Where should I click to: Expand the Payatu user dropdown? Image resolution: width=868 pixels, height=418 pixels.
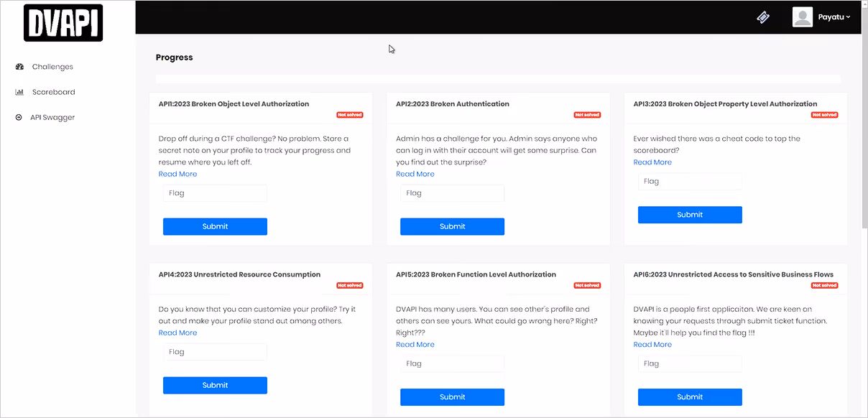[x=834, y=17]
